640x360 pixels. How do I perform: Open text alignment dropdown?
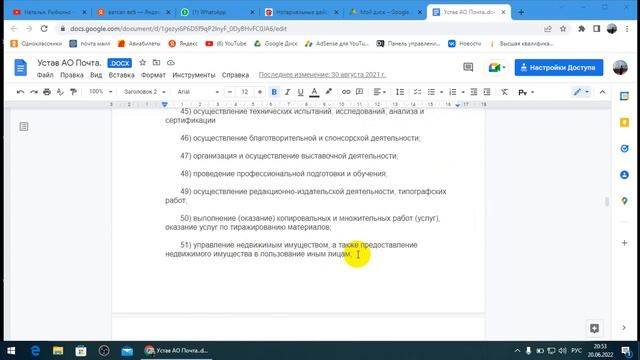(x=380, y=92)
